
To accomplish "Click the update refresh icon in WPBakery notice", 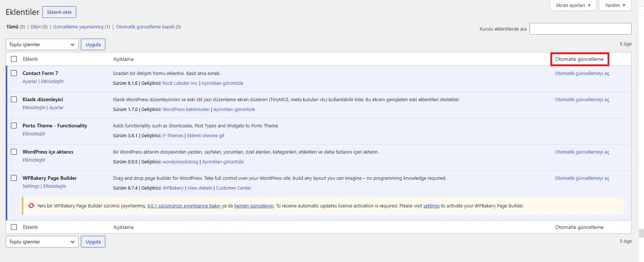I will (31, 206).
